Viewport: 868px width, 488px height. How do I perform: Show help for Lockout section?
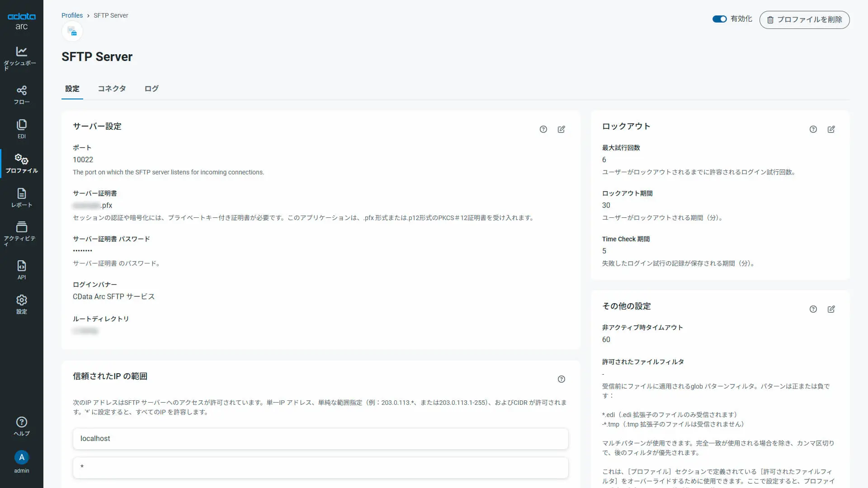coord(813,129)
